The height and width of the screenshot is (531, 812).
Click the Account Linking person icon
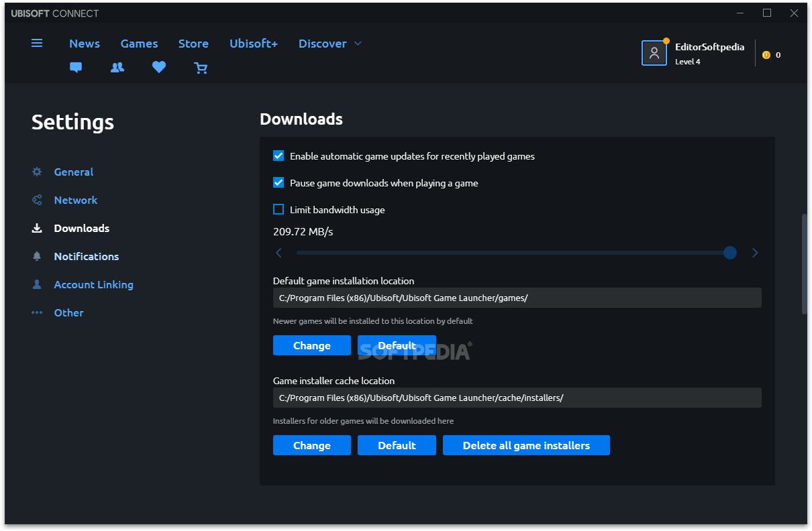[37, 284]
